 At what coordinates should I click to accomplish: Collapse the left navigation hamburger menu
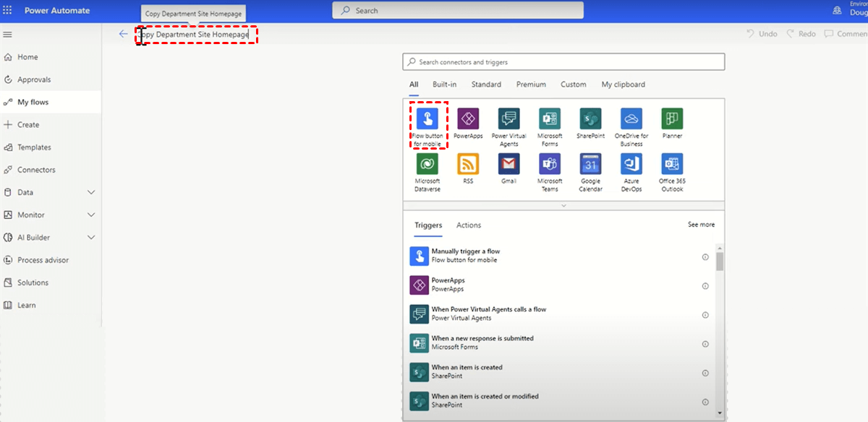coord(8,34)
